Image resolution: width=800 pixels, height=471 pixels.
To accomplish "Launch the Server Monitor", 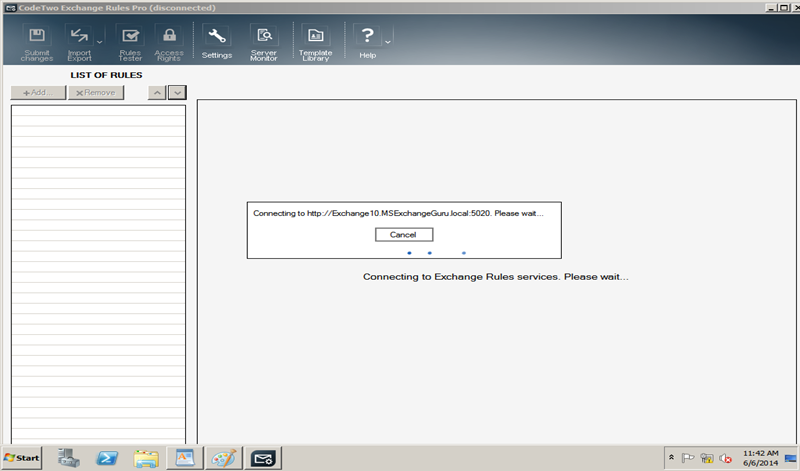I will [x=264, y=43].
